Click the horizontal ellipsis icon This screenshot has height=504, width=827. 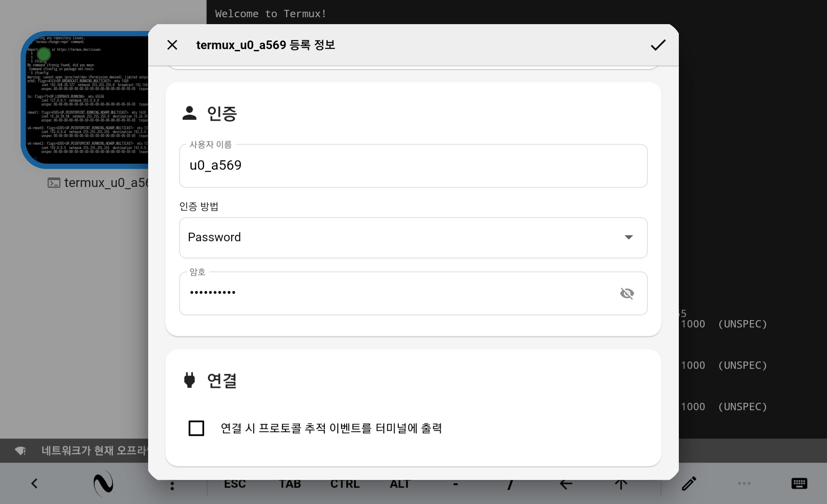click(x=744, y=483)
